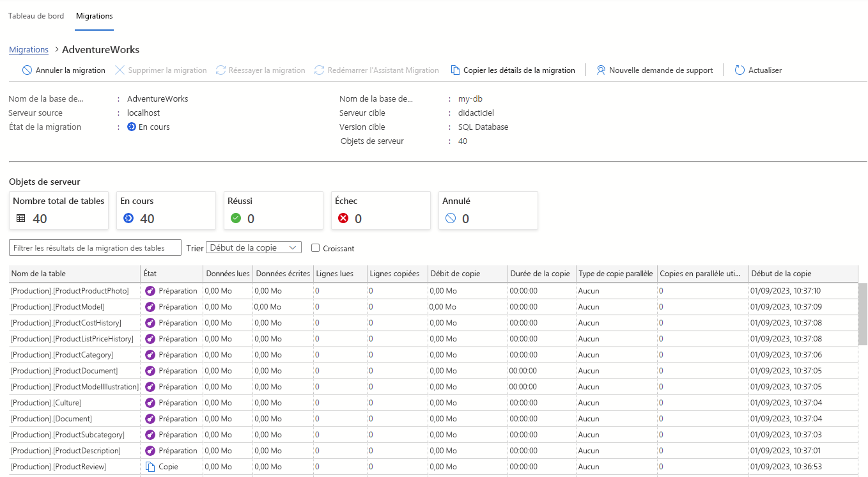868x477 pixels.
Task: Click Préparation rocket icon for ProductDescription row
Action: 150,451
